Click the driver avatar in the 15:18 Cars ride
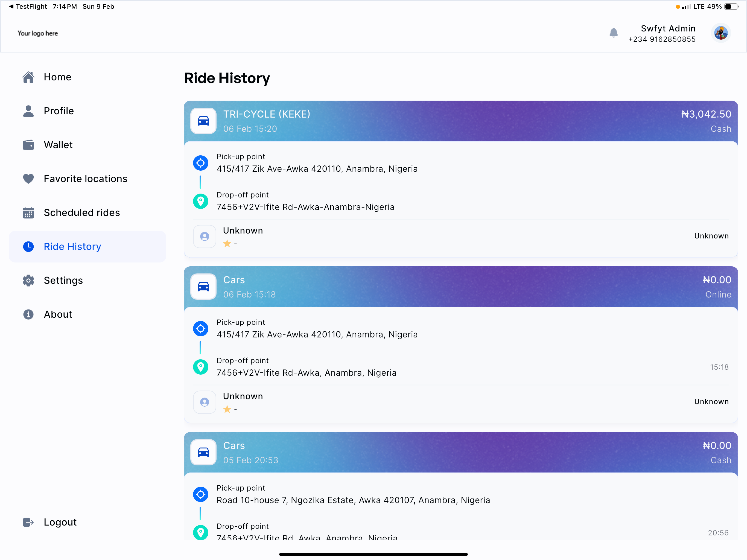This screenshot has width=747, height=560. 205,402
